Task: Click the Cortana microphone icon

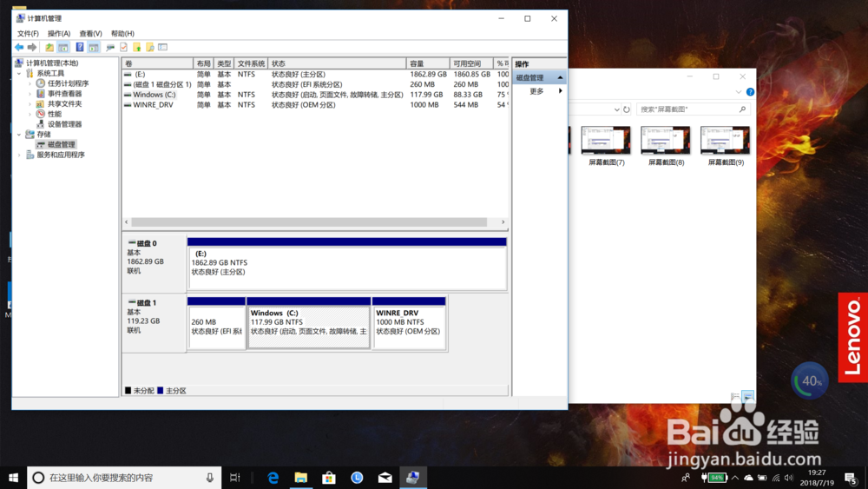Action: 210,478
